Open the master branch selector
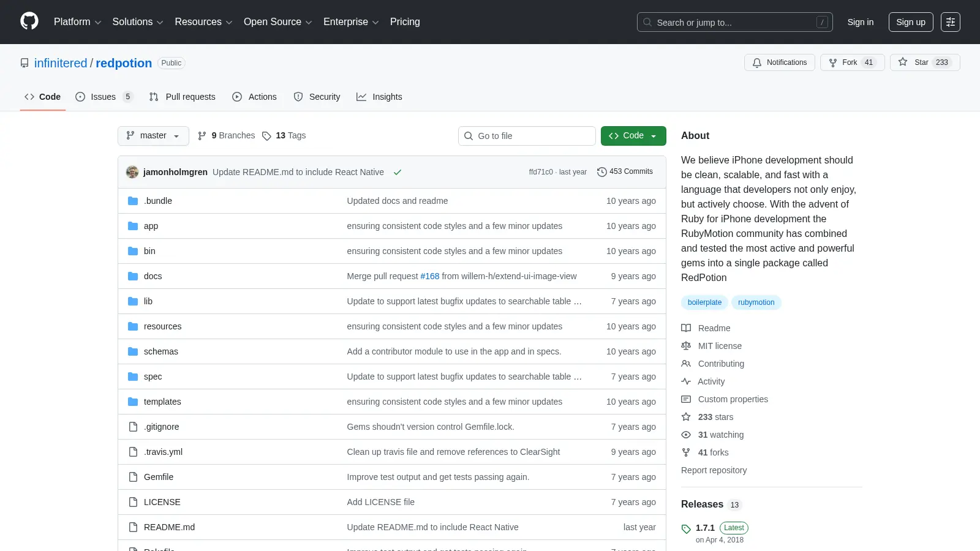Image resolution: width=980 pixels, height=551 pixels. (153, 136)
